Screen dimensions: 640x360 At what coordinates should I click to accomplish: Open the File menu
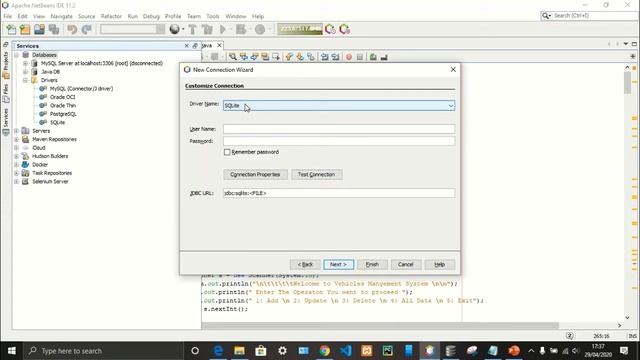click(x=8, y=16)
